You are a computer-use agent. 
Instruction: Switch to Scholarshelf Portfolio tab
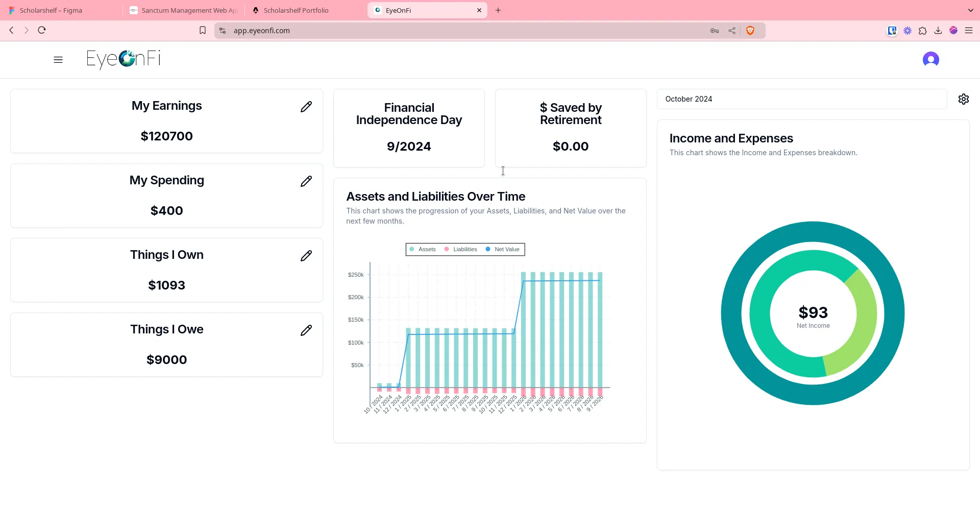[x=305, y=10]
